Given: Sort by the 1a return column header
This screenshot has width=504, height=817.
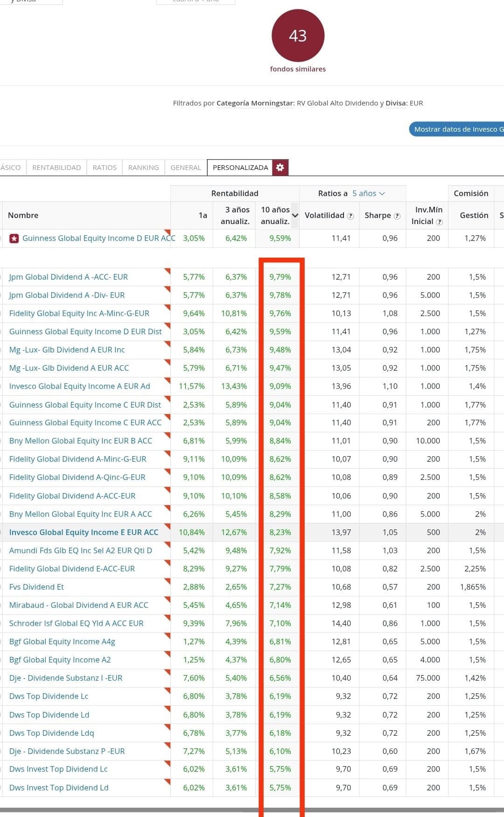Looking at the screenshot, I should 203,215.
